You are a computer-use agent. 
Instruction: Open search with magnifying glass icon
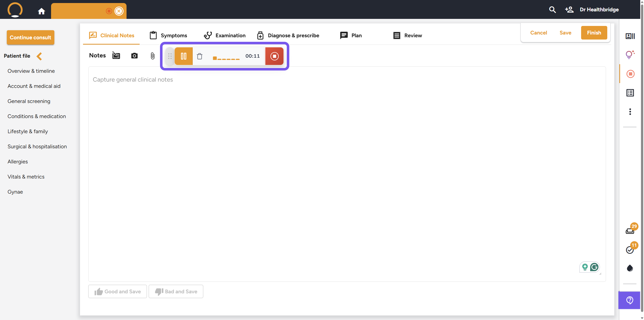pyautogui.click(x=552, y=10)
